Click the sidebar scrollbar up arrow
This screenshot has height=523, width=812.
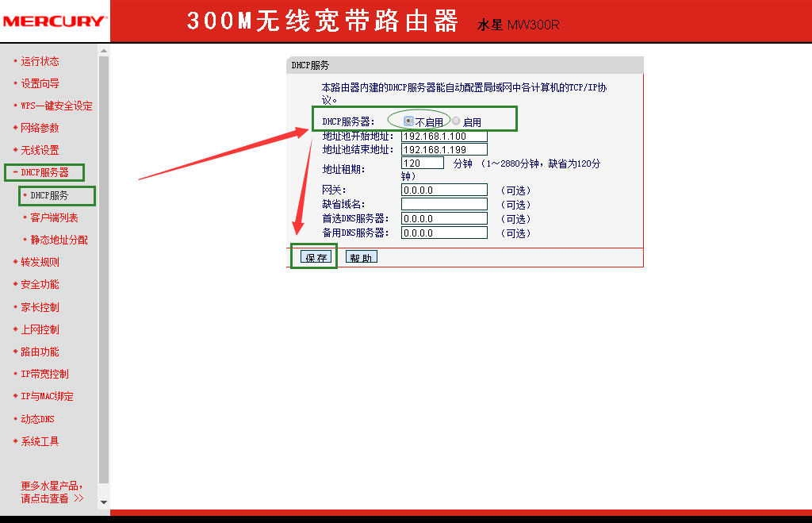coord(104,51)
